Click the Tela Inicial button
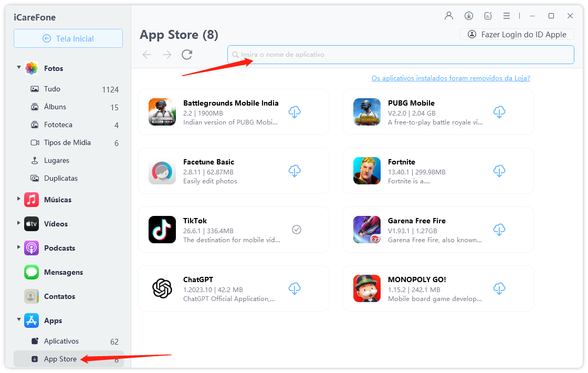 [68, 38]
